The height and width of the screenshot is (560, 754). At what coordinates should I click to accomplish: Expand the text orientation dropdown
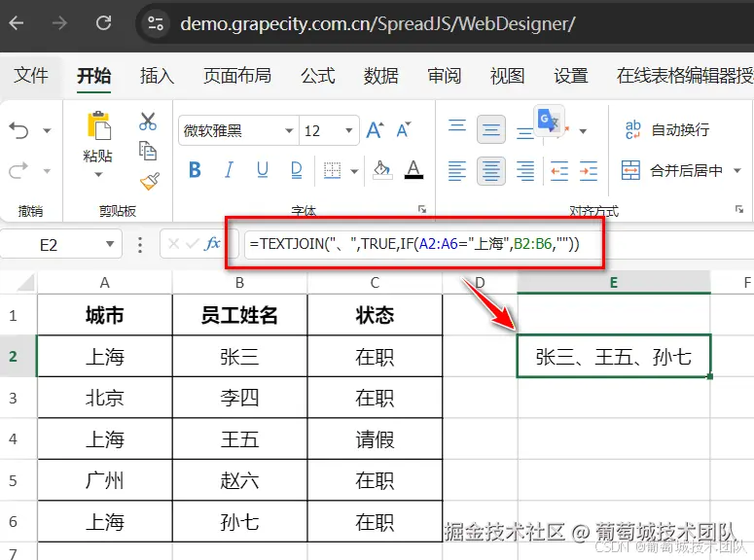click(x=583, y=130)
